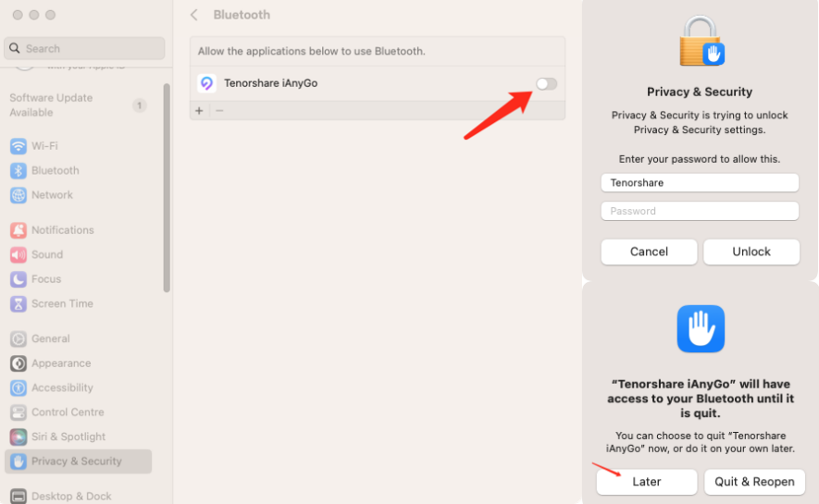Viewport: 819px width, 504px height.
Task: Click the Control Centre icon
Action: click(19, 412)
